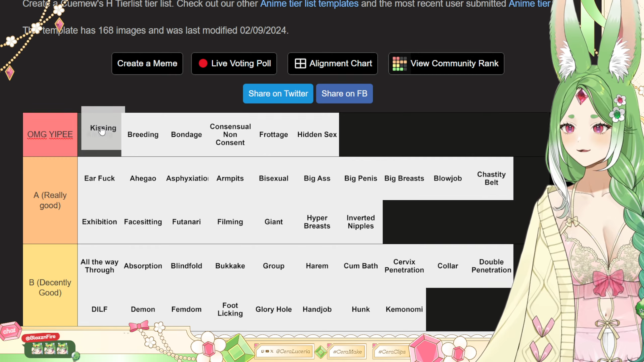Click the green diamond between overlay tags
644x362 pixels.
pos(320,352)
